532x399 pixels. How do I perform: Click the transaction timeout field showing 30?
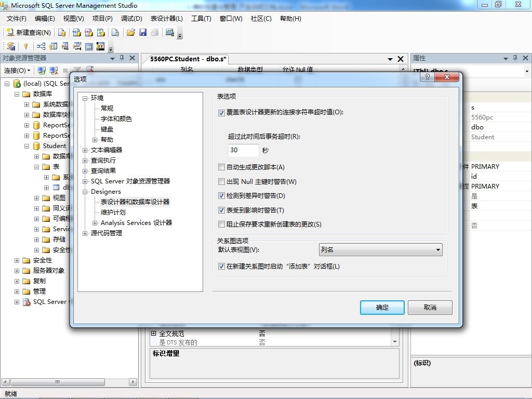(x=243, y=150)
